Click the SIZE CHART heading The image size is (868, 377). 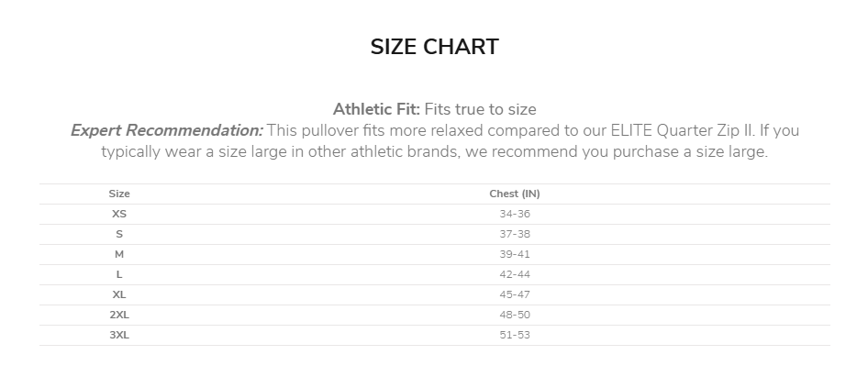(x=434, y=48)
